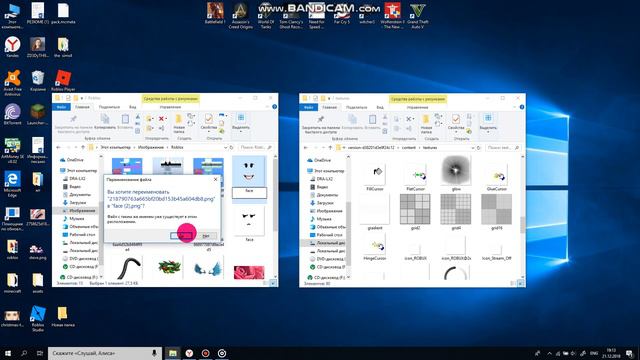Select the rose image in Roblox window
640x360 pixels.
coord(249,272)
